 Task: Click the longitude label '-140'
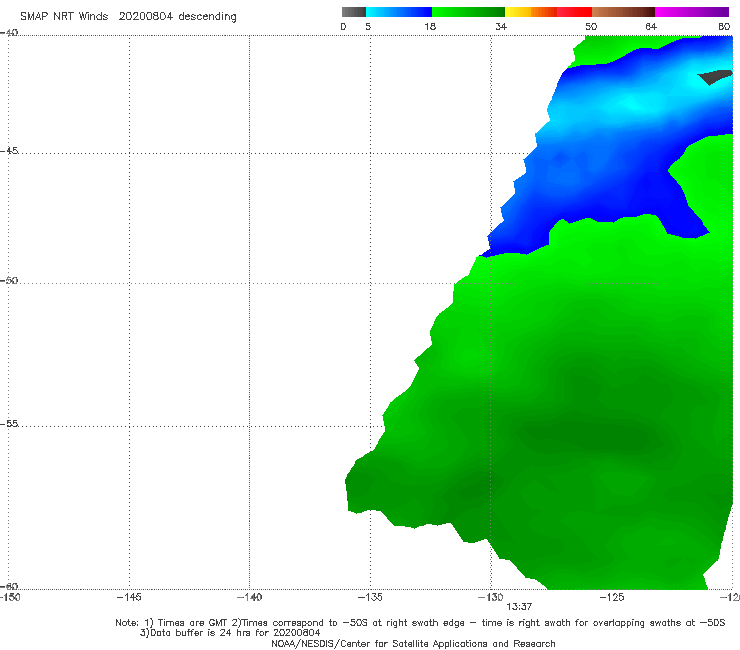[249, 597]
